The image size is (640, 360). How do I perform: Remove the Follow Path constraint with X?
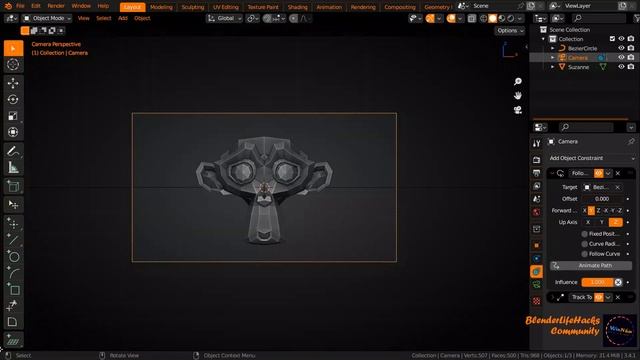[x=618, y=173]
